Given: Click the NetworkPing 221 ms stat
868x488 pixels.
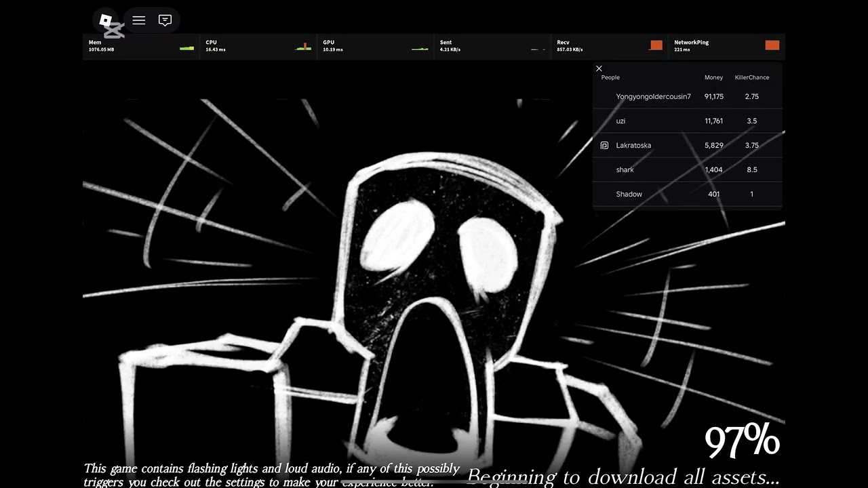Looking at the screenshot, I should [727, 46].
